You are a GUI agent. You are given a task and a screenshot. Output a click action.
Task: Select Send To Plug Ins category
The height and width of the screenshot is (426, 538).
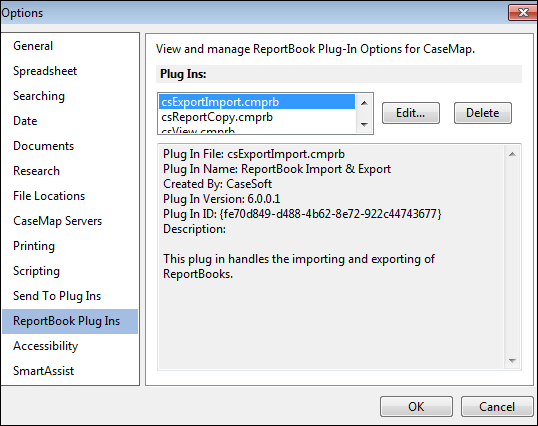click(x=57, y=296)
